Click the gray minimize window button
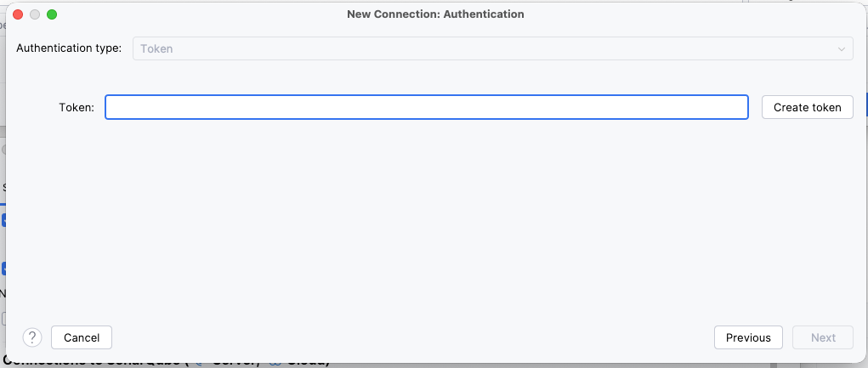Viewport: 868px width, 368px height. (x=35, y=14)
